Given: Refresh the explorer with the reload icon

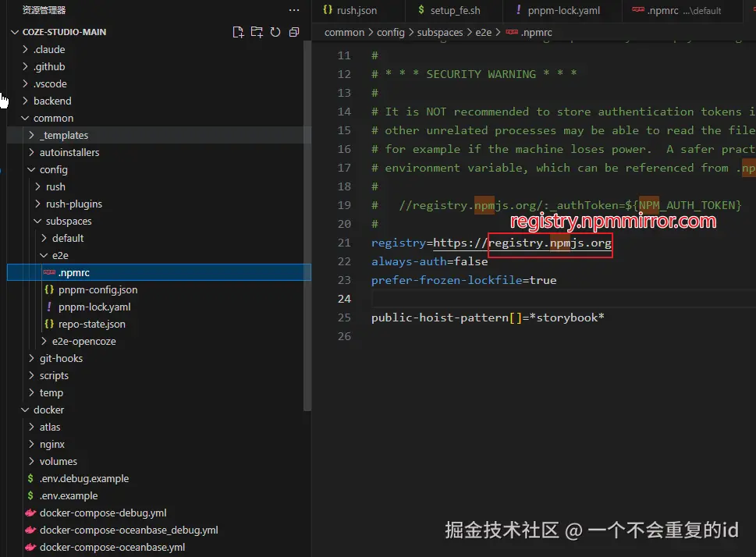Looking at the screenshot, I should coord(275,32).
